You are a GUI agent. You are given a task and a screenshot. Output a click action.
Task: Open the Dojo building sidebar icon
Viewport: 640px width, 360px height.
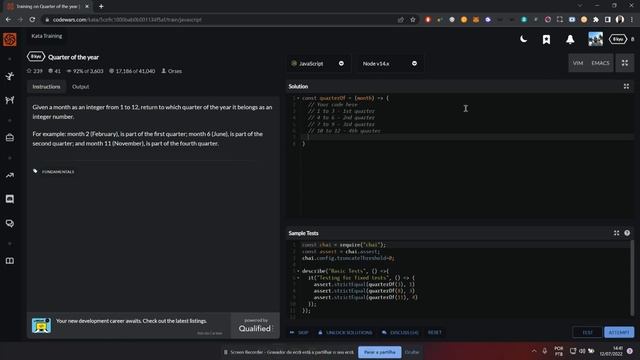pyautogui.click(x=10, y=138)
